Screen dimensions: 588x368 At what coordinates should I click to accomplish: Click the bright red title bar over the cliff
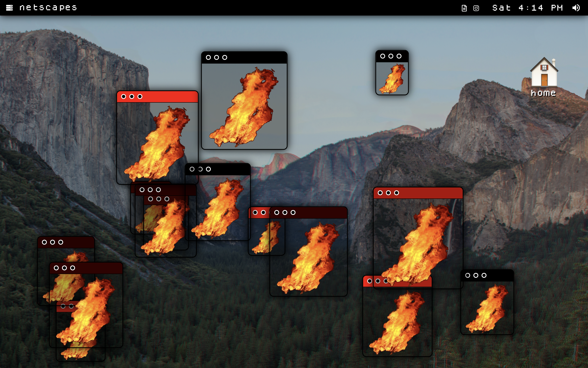click(157, 97)
